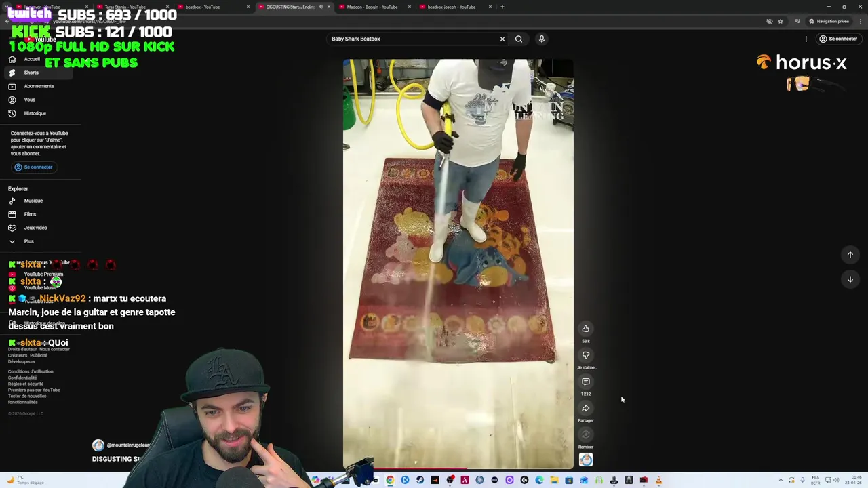
Task: Click the 'Navigation privée' indicator
Action: (x=829, y=21)
